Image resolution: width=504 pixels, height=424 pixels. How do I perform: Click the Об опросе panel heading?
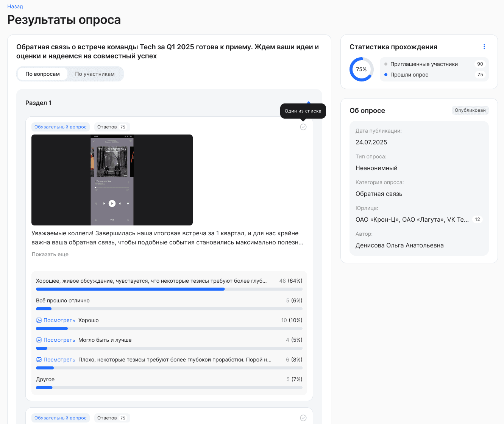[367, 110]
